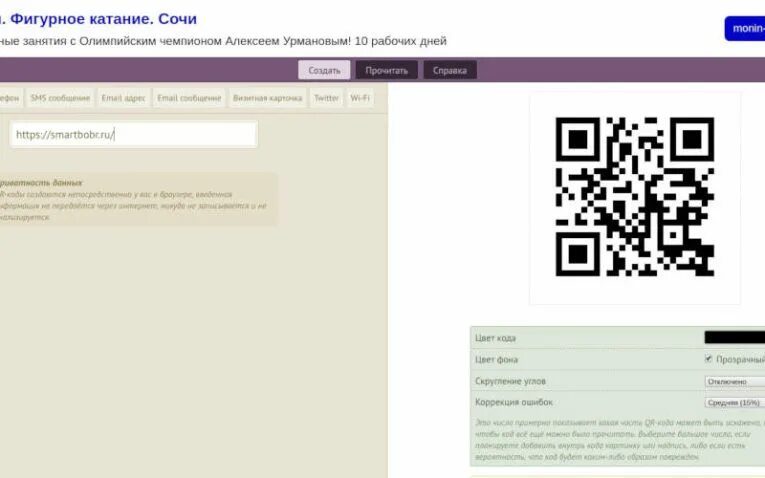Screen dimensions: 765x478
Task: Open the Коррекция ошибок dropdown
Action: click(x=735, y=402)
